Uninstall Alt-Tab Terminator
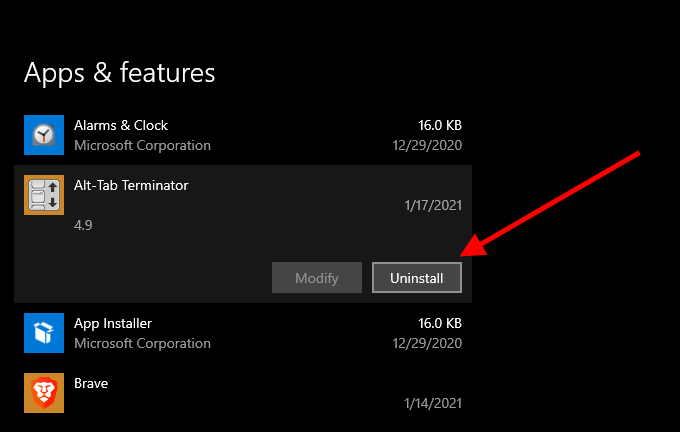Screen dimensions: 680x432 pos(416,278)
